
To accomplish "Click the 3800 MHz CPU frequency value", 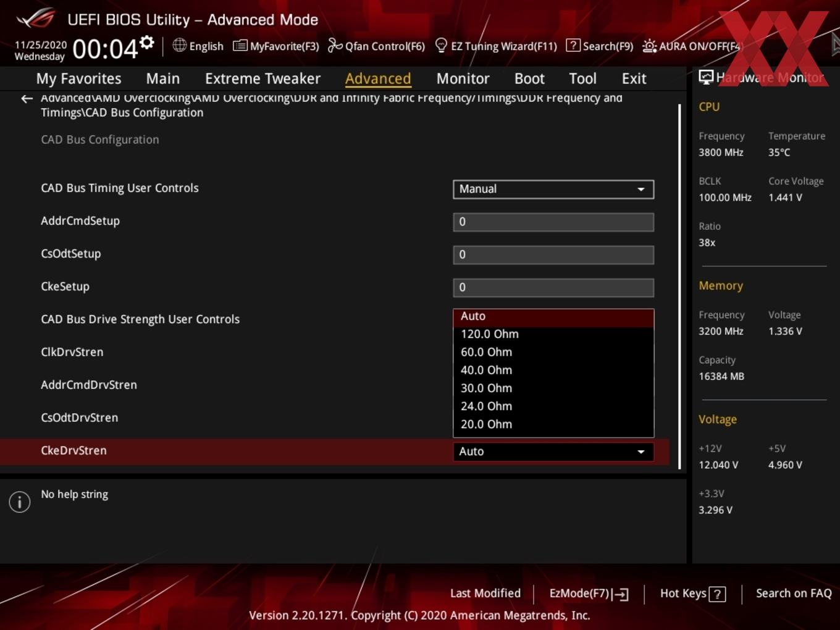I will pyautogui.click(x=721, y=153).
